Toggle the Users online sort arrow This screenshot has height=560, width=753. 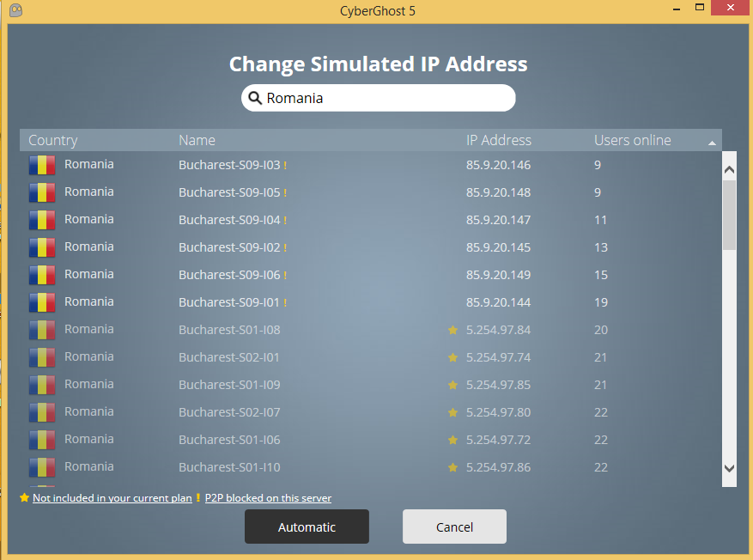click(x=712, y=143)
